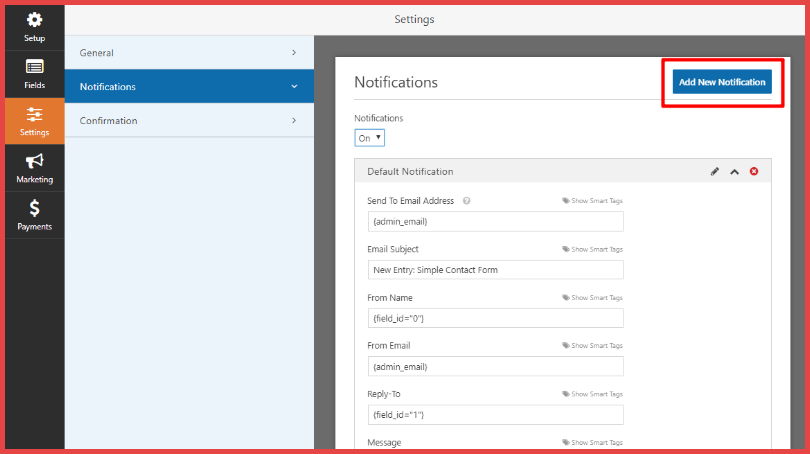Screen dimensions: 810x454
Task: Show Smart Tags for Reply-To field
Action: [592, 394]
